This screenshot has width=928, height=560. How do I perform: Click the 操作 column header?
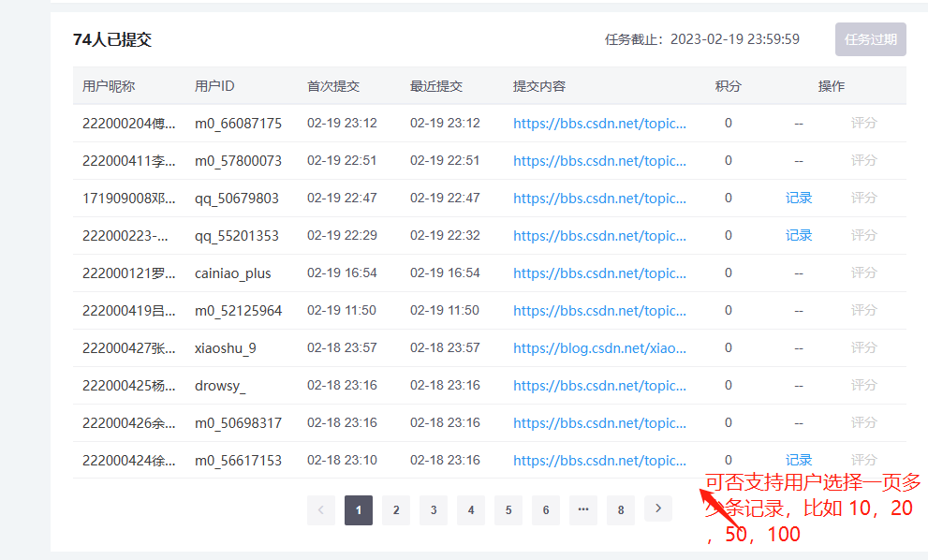coord(831,86)
